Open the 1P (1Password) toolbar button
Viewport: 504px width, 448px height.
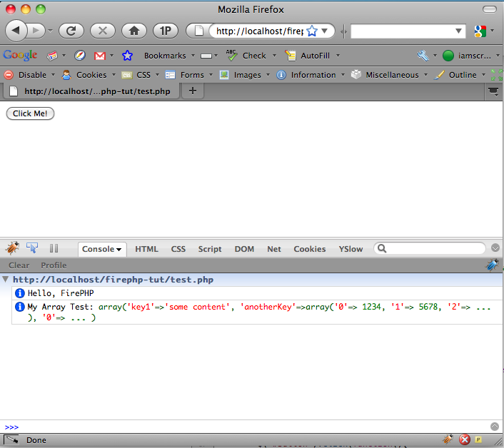[x=165, y=31]
